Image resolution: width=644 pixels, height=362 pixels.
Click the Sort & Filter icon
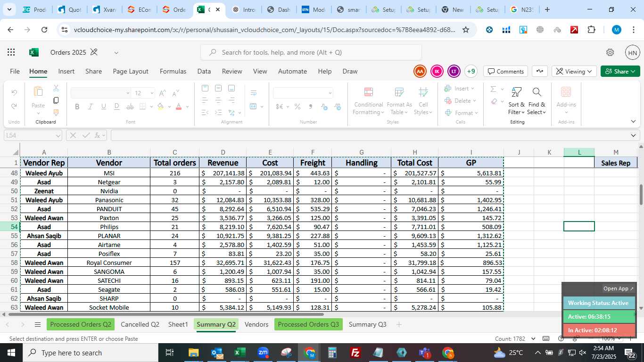(516, 92)
